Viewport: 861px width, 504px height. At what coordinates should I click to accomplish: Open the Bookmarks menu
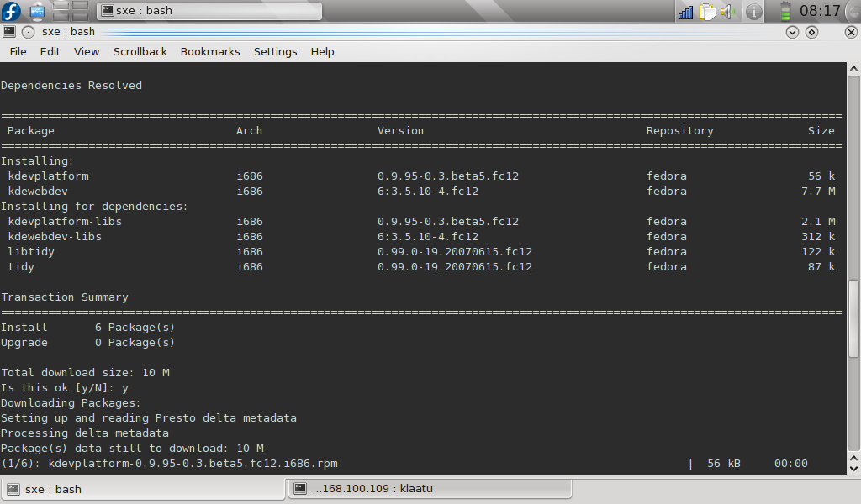pos(209,51)
